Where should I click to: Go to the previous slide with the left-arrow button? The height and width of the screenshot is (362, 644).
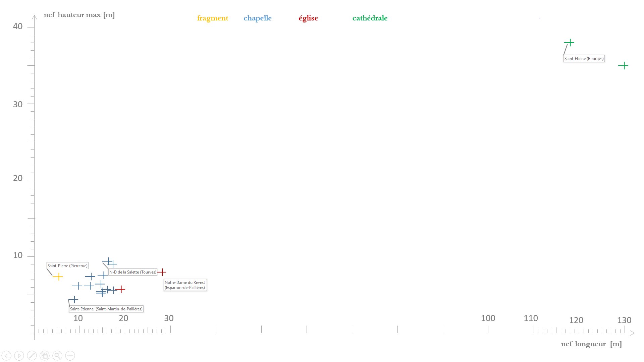tap(6, 356)
